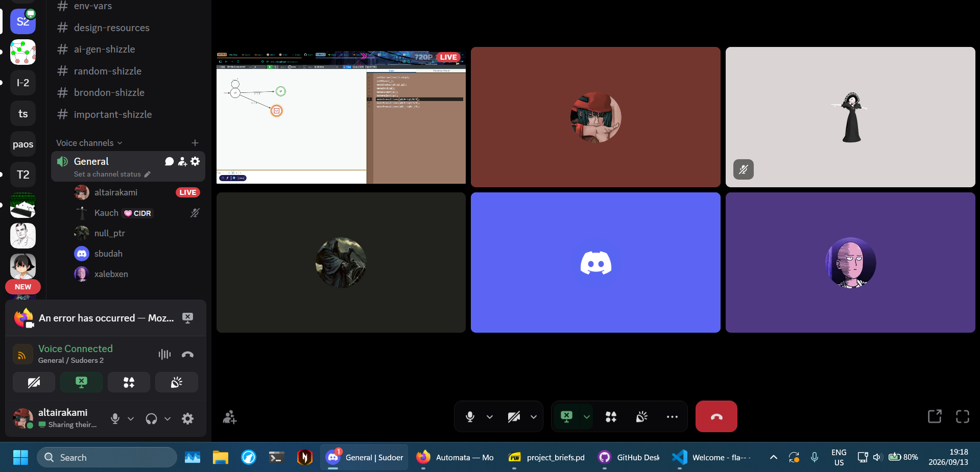Create channel with plus next to Voice channels
This screenshot has width=980, height=472.
tap(195, 143)
